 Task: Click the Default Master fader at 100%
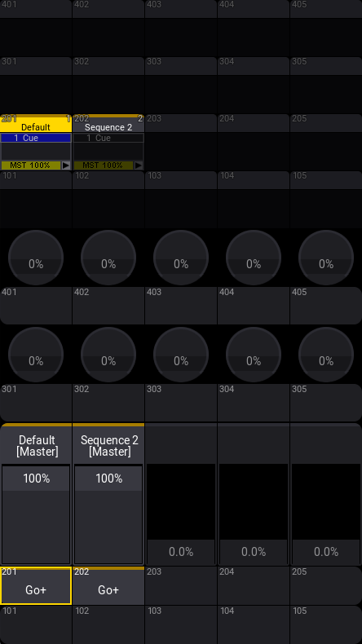pyautogui.click(x=36, y=514)
